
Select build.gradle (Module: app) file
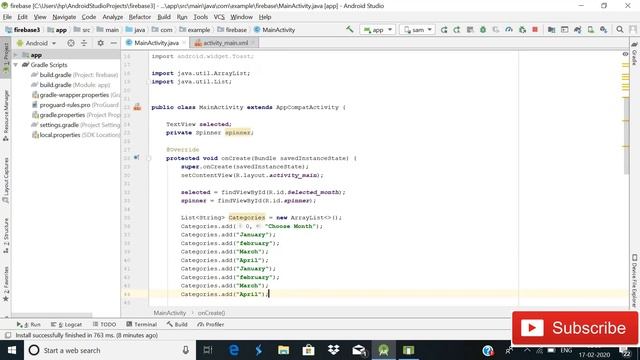pyautogui.click(x=71, y=85)
